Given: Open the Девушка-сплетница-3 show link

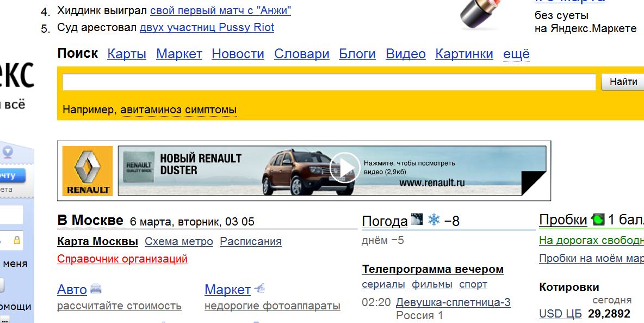Looking at the screenshot, I should (454, 302).
